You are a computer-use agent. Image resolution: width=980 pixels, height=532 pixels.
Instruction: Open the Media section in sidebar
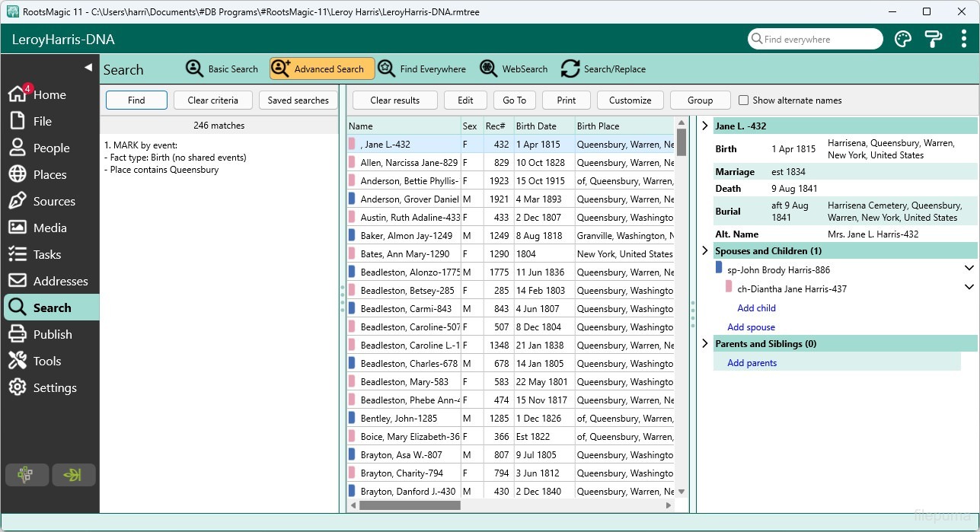click(49, 228)
